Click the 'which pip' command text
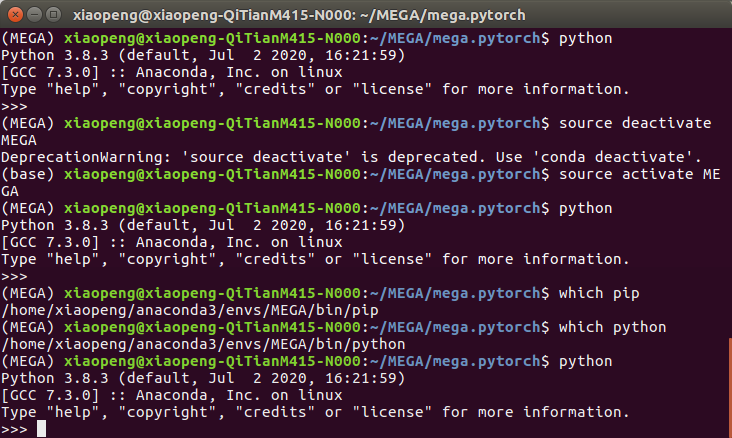Image resolution: width=732 pixels, height=438 pixels. coord(599,293)
